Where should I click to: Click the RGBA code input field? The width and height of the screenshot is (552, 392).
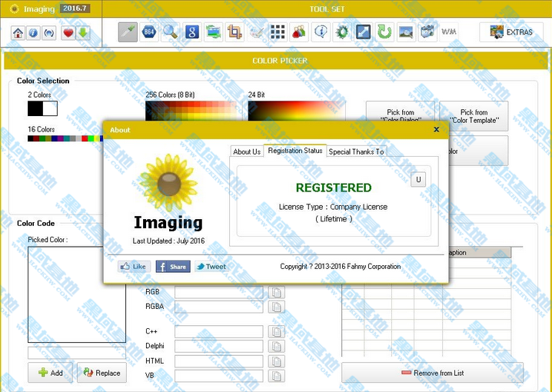coord(219,307)
